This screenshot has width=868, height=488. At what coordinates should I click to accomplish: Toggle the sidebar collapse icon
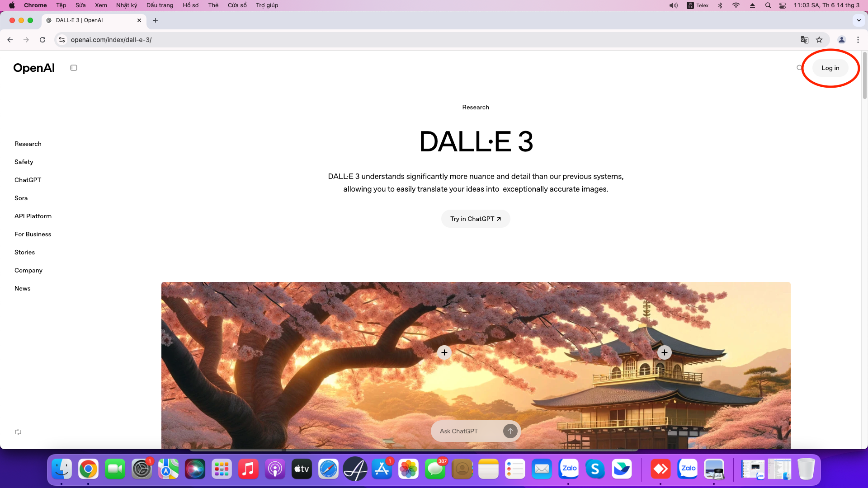pyautogui.click(x=74, y=68)
